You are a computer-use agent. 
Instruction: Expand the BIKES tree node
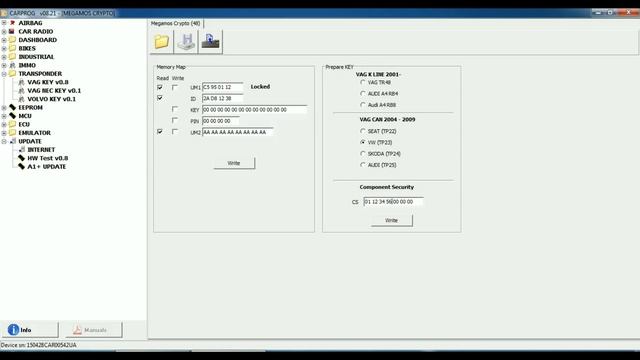[x=4, y=49]
